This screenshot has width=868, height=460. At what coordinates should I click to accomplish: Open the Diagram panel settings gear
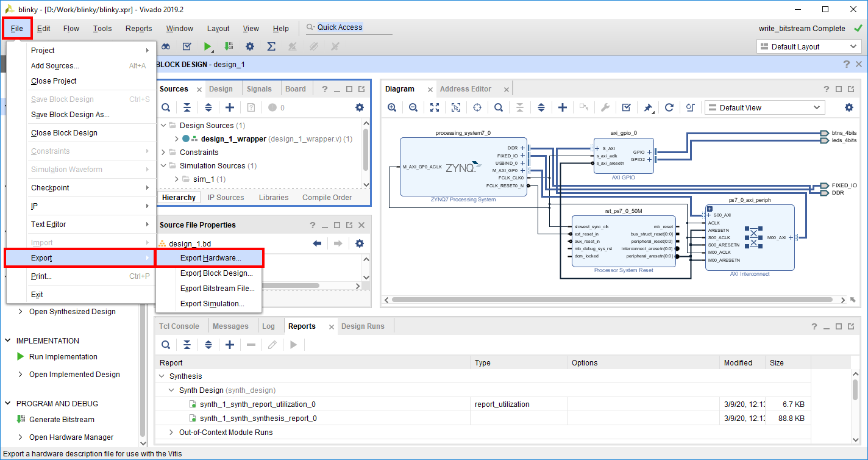point(849,107)
